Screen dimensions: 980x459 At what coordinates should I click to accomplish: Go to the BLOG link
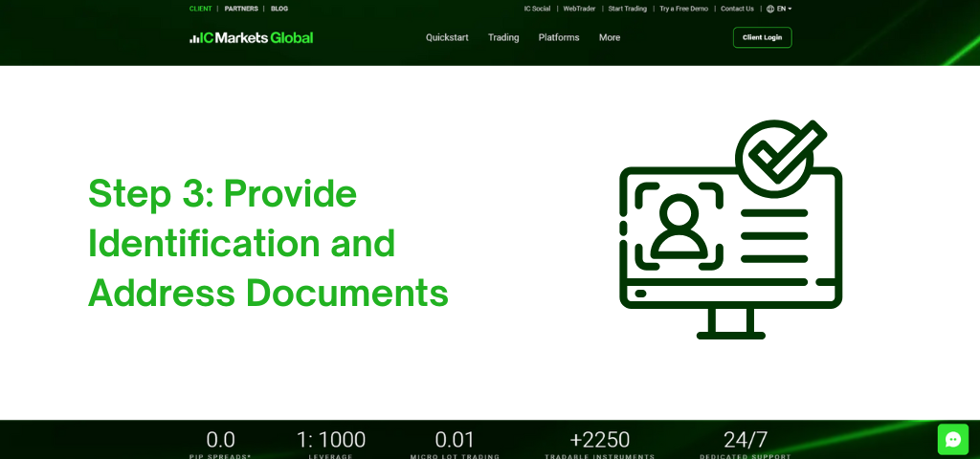coord(279,9)
